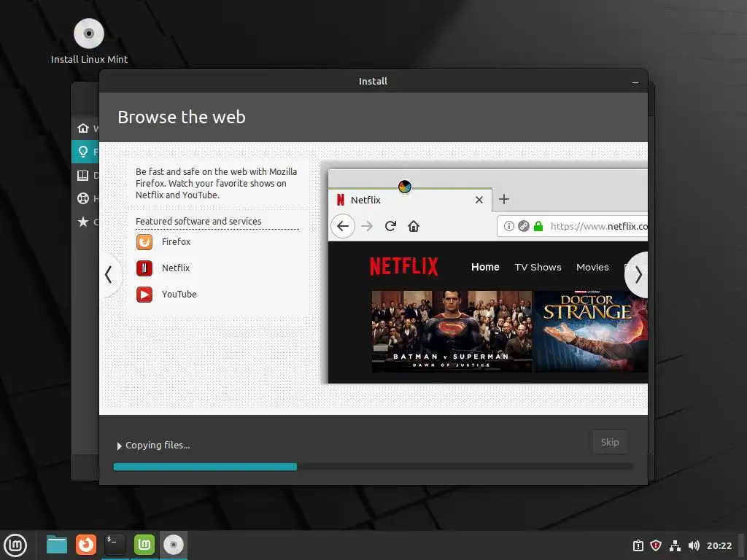Screen dimensions: 747x560
Task: Go to the previous slide with left chevron
Action: tap(109, 275)
